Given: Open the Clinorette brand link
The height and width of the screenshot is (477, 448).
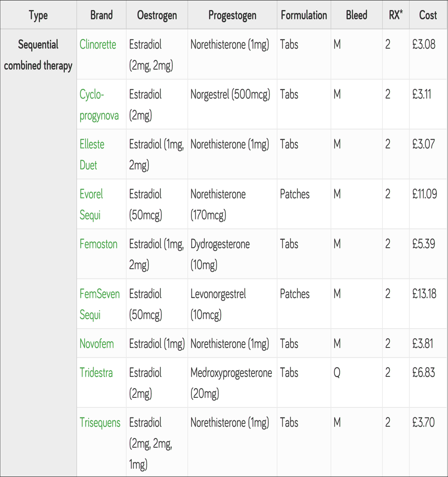Looking at the screenshot, I should [x=98, y=44].
